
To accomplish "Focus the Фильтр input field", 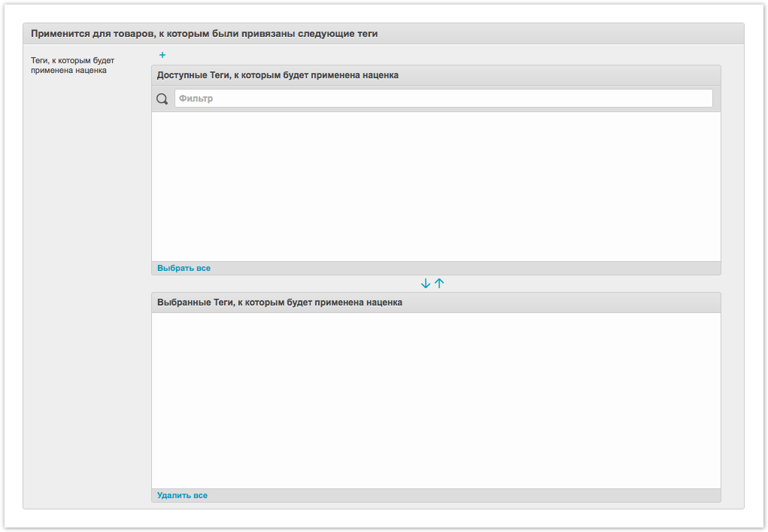I will click(443, 99).
